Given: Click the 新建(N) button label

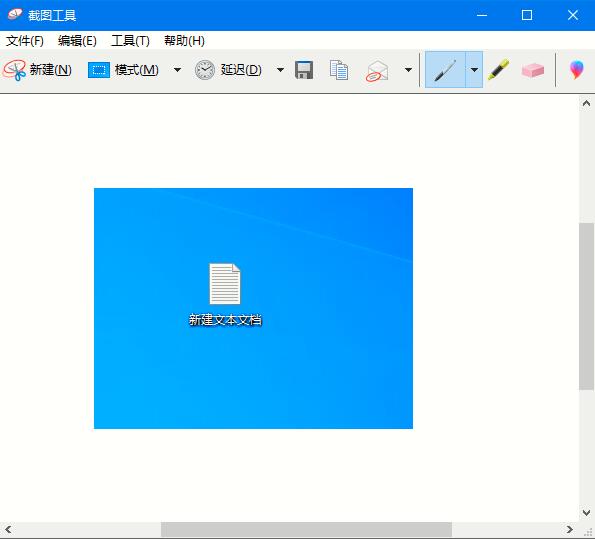Looking at the screenshot, I should point(50,70).
